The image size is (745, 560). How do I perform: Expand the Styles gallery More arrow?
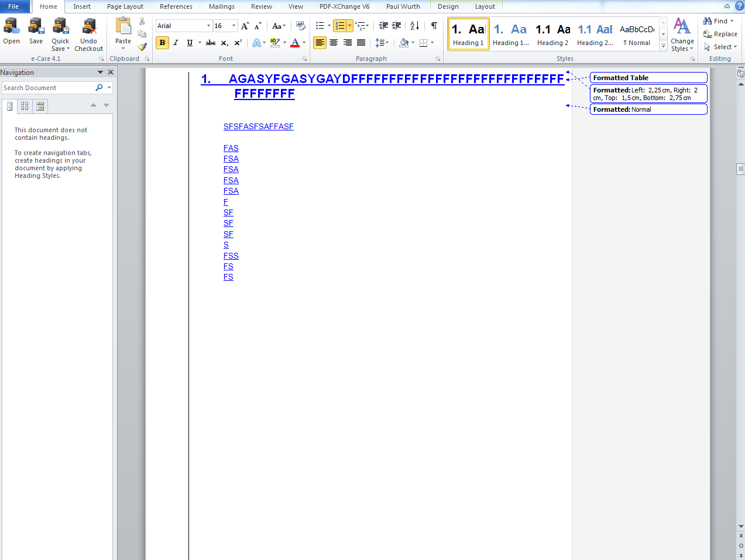coord(663,47)
